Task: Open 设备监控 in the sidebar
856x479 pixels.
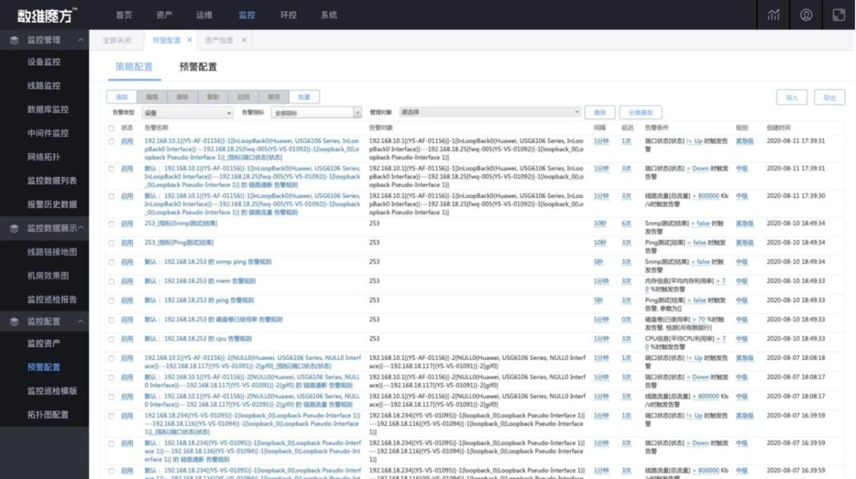Action: (44, 62)
